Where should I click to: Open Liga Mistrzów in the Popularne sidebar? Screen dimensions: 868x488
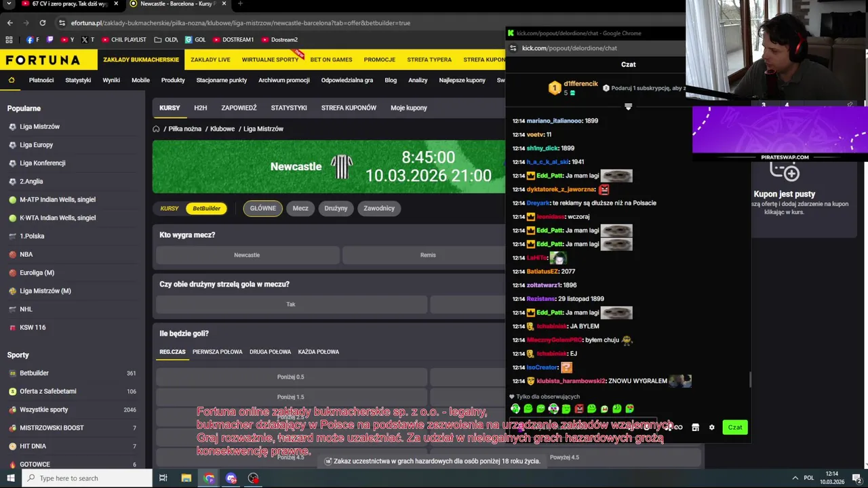click(39, 127)
